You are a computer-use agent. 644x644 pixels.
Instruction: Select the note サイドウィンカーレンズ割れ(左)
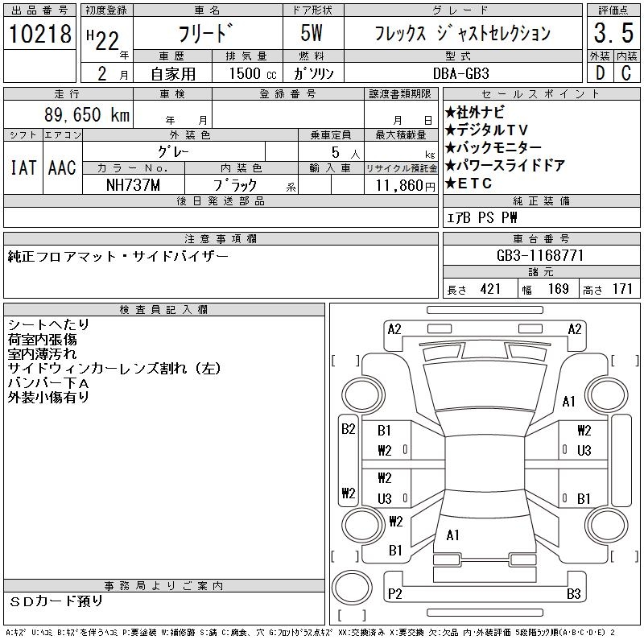click(114, 369)
